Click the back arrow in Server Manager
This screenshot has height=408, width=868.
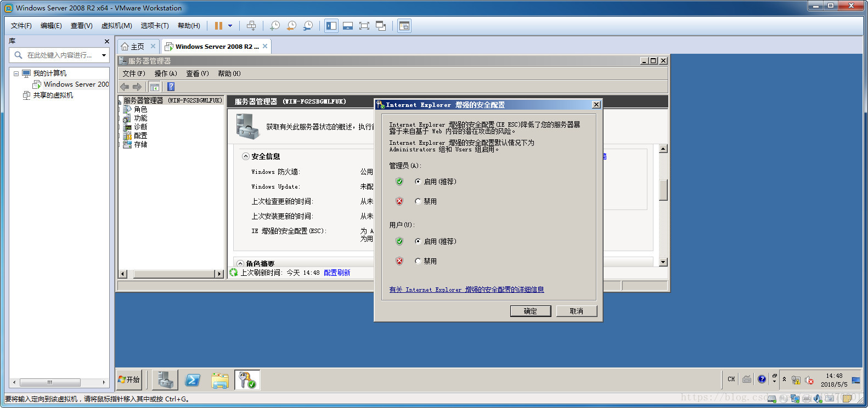pos(125,87)
